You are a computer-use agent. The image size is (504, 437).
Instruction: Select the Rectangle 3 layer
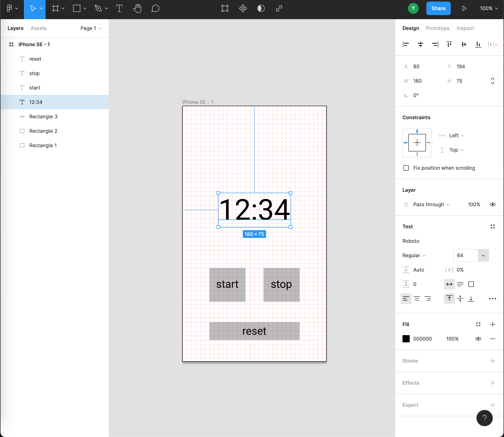(43, 117)
